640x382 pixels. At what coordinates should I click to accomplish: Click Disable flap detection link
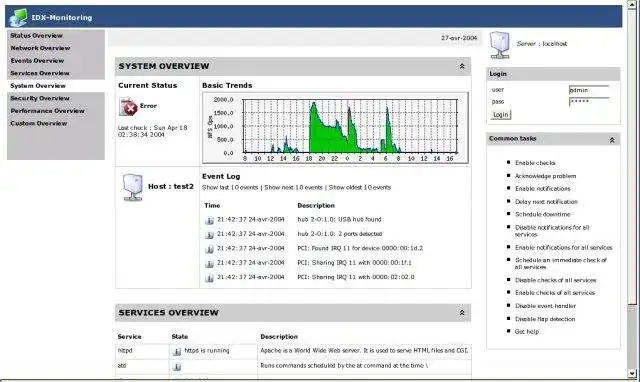[x=545, y=319]
